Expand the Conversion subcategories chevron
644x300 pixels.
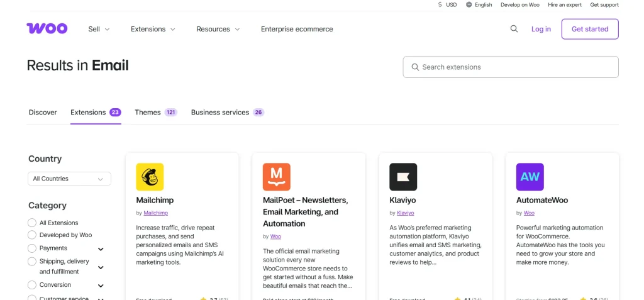(x=101, y=286)
